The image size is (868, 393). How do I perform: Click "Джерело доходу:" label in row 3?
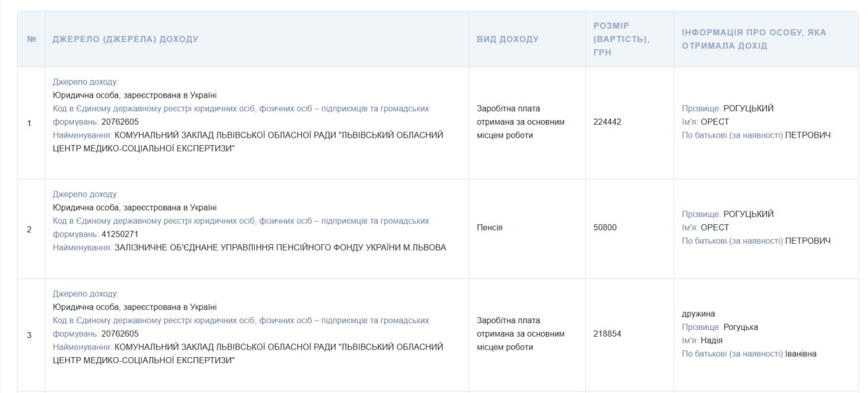tap(85, 294)
